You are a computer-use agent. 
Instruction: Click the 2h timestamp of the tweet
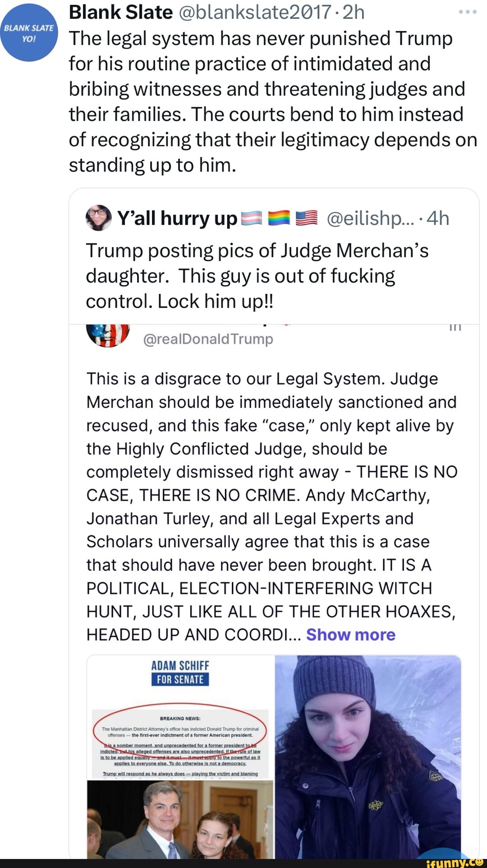(x=354, y=12)
